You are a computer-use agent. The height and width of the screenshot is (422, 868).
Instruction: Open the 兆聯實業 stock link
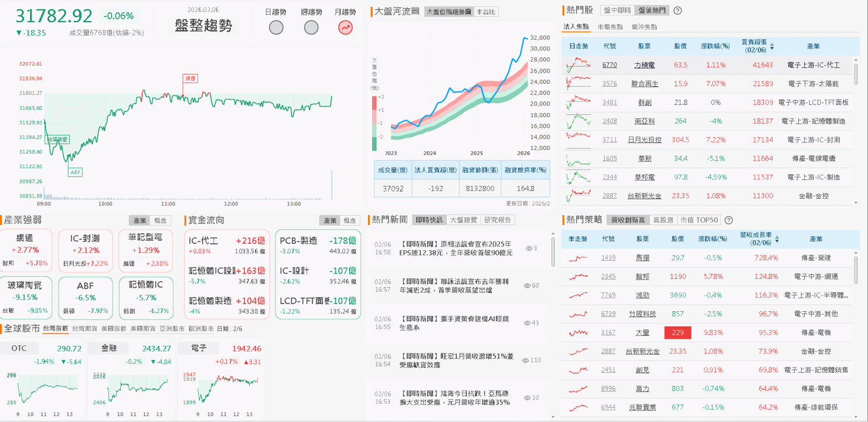[x=642, y=407]
